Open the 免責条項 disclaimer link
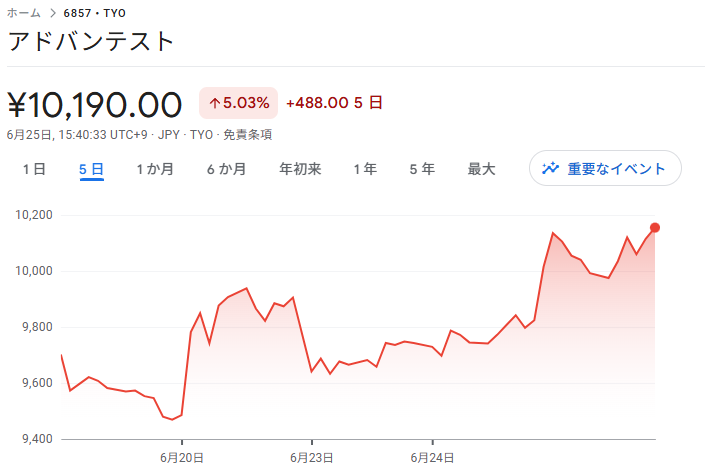Screen dimensions: 705x475 [248, 134]
